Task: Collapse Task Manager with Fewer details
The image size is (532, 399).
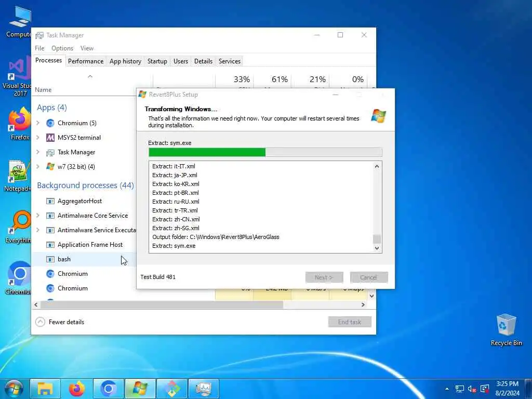Action: pos(60,322)
